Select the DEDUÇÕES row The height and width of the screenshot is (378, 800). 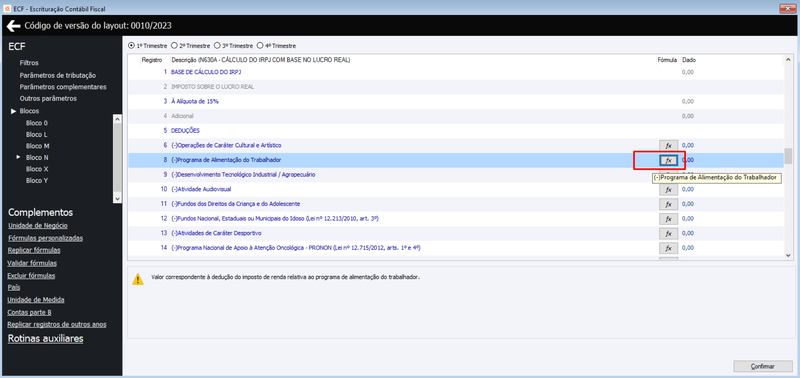click(x=455, y=131)
